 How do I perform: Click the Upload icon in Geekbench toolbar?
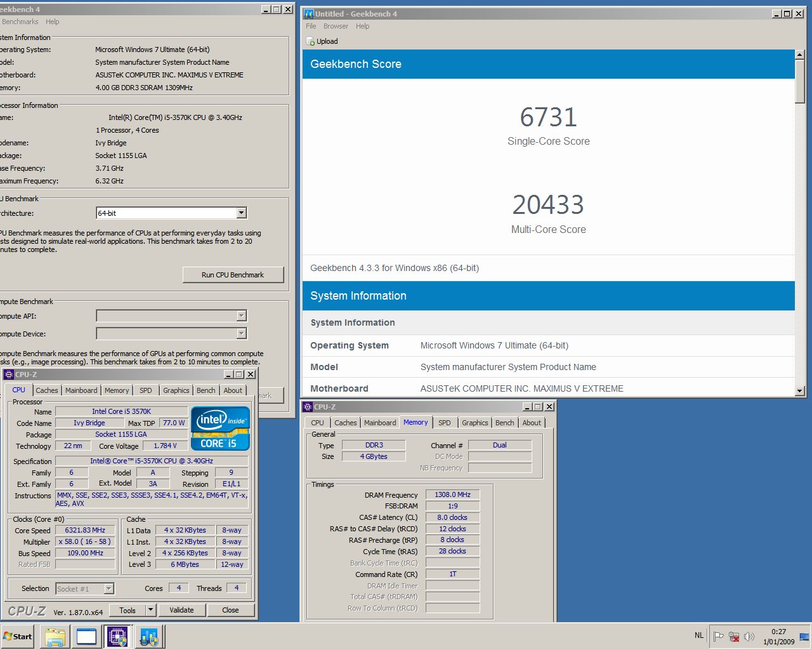[310, 41]
